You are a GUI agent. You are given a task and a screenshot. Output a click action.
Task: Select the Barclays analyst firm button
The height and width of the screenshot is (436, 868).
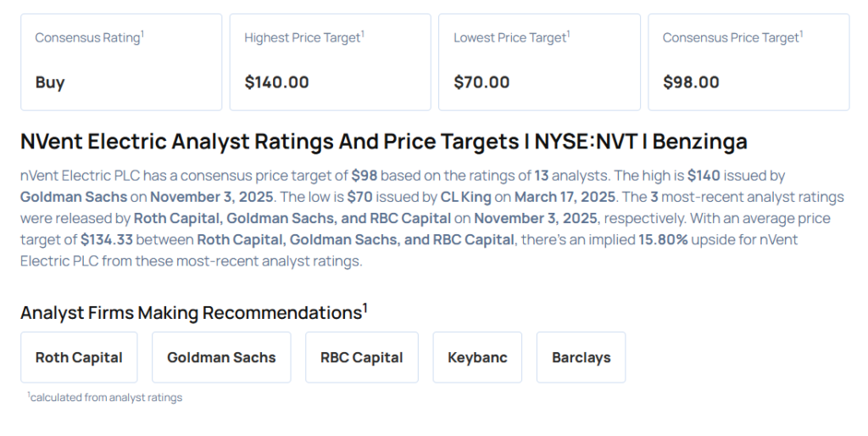[x=581, y=357]
